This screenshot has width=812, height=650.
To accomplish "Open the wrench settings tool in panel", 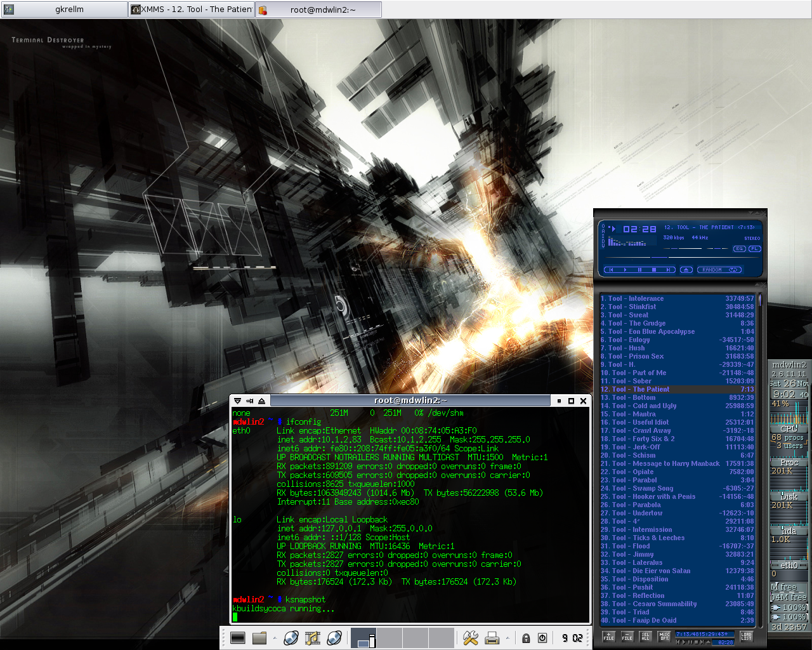I will coord(470,638).
